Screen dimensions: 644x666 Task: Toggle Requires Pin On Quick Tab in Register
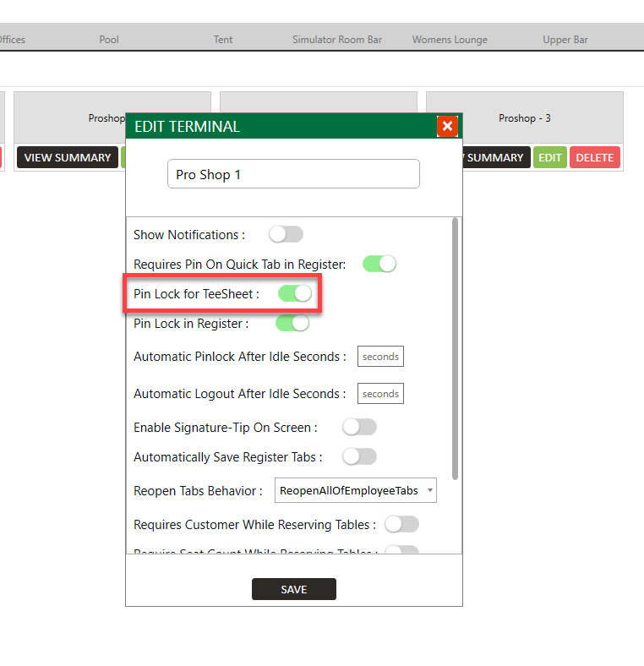[379, 264]
